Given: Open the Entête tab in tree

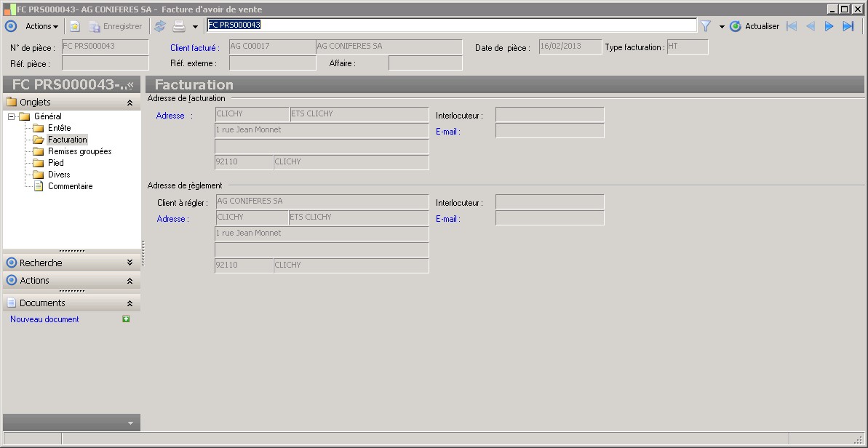Looking at the screenshot, I should click(x=59, y=128).
